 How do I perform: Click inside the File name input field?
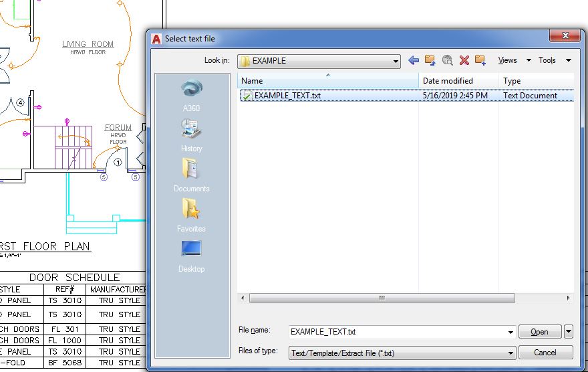[398, 333]
